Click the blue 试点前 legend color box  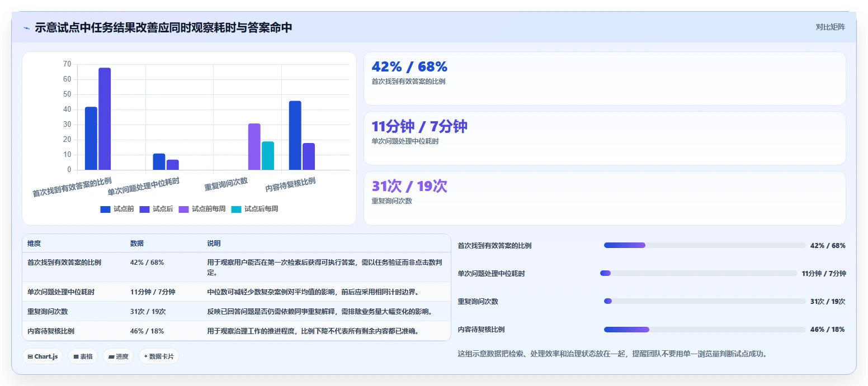click(106, 209)
